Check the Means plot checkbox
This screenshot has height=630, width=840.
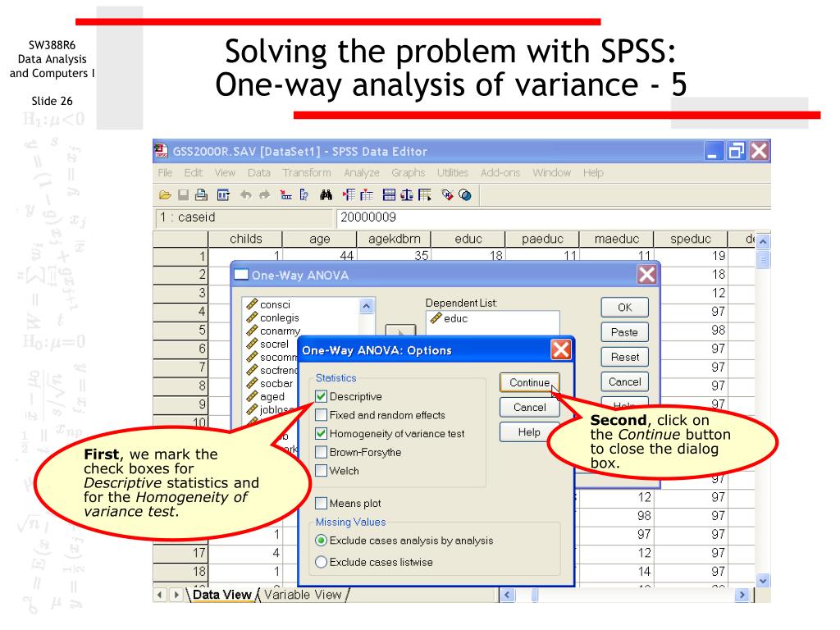tap(321, 503)
